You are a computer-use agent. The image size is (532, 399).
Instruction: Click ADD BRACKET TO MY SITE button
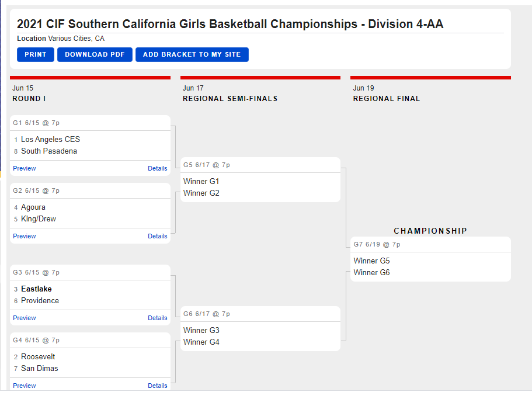(x=192, y=55)
